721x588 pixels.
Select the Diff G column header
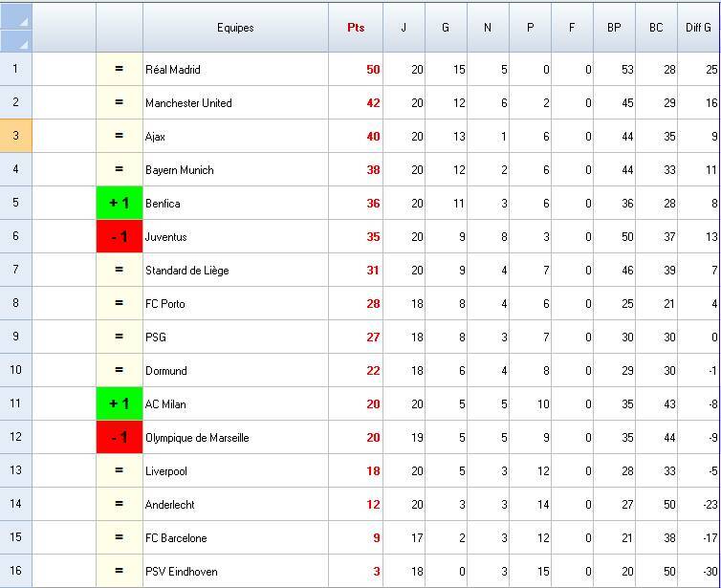(699, 28)
